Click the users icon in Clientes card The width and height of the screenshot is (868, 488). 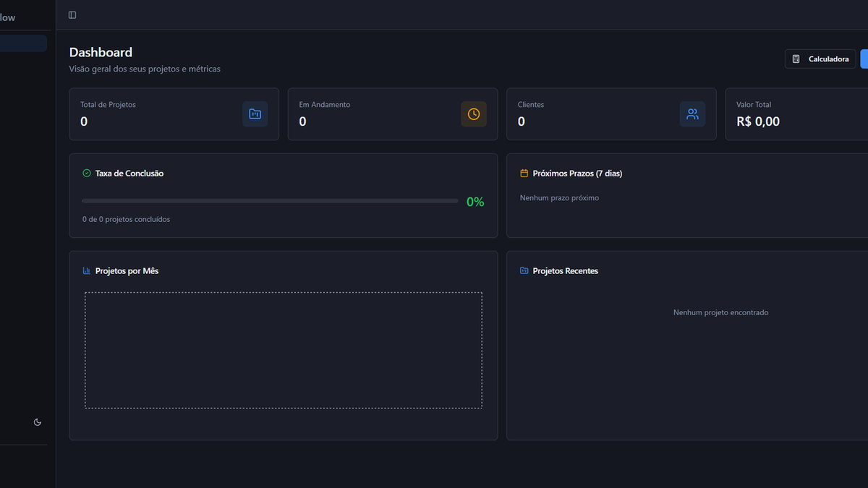click(x=692, y=114)
